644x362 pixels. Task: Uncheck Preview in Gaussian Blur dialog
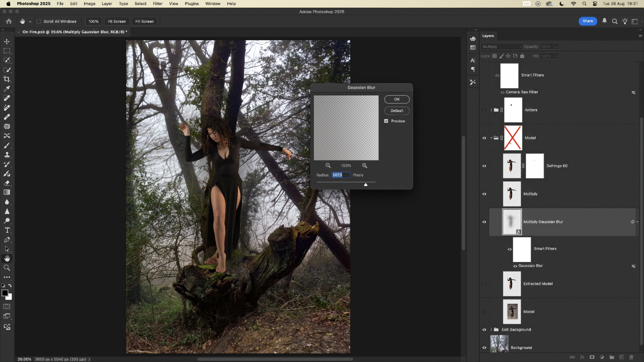coord(386,121)
